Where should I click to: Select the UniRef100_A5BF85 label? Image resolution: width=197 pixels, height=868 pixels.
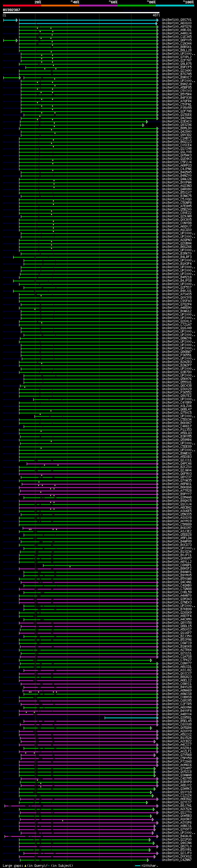pos(177,88)
